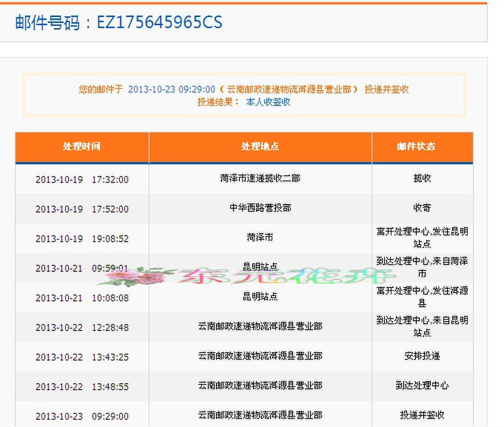Click location 菏泽市 in third row

pyautogui.click(x=260, y=237)
